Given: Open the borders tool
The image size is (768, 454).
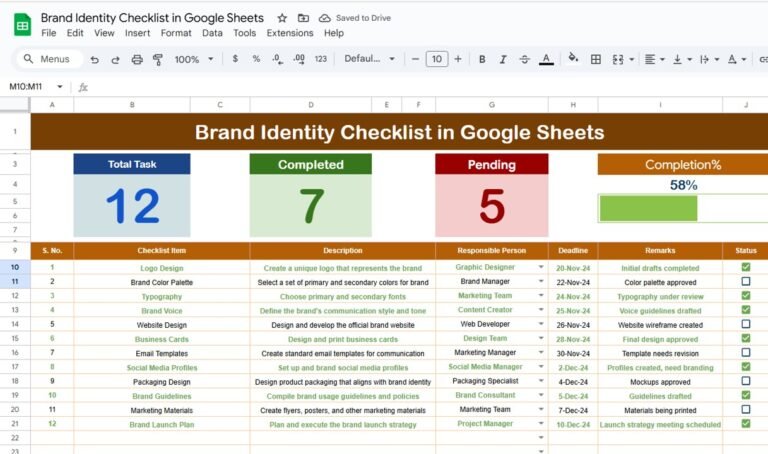Looking at the screenshot, I should point(596,59).
